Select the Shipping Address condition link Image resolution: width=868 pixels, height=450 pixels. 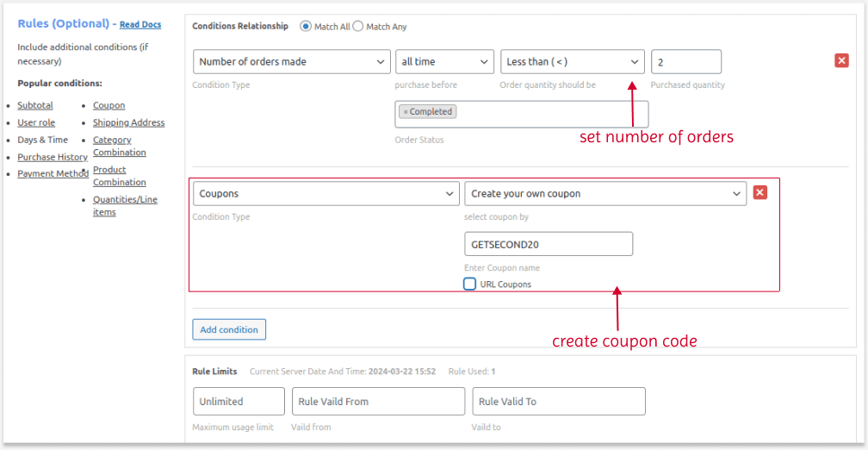pos(128,122)
